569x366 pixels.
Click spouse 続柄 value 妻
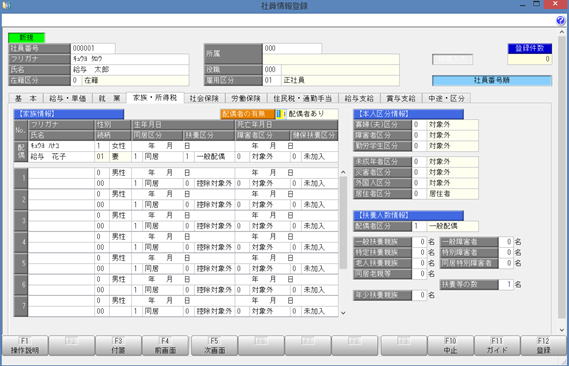120,157
